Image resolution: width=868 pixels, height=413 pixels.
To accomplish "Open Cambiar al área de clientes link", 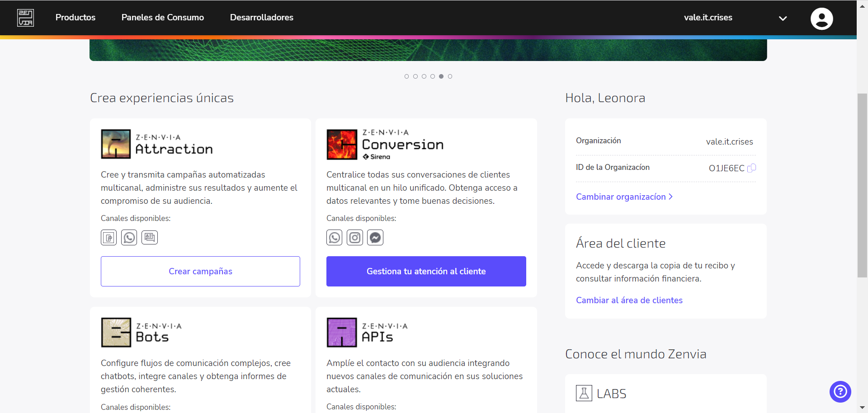I will [629, 300].
